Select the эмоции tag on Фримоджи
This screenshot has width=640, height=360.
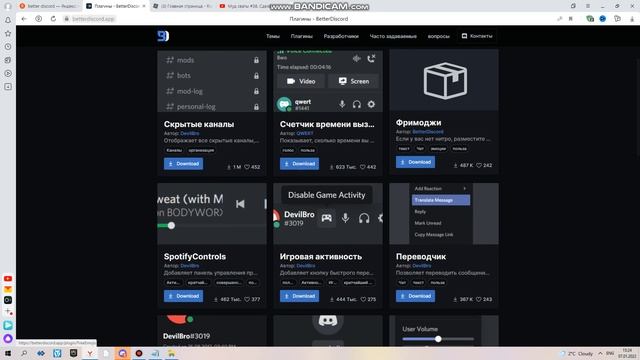(438, 149)
